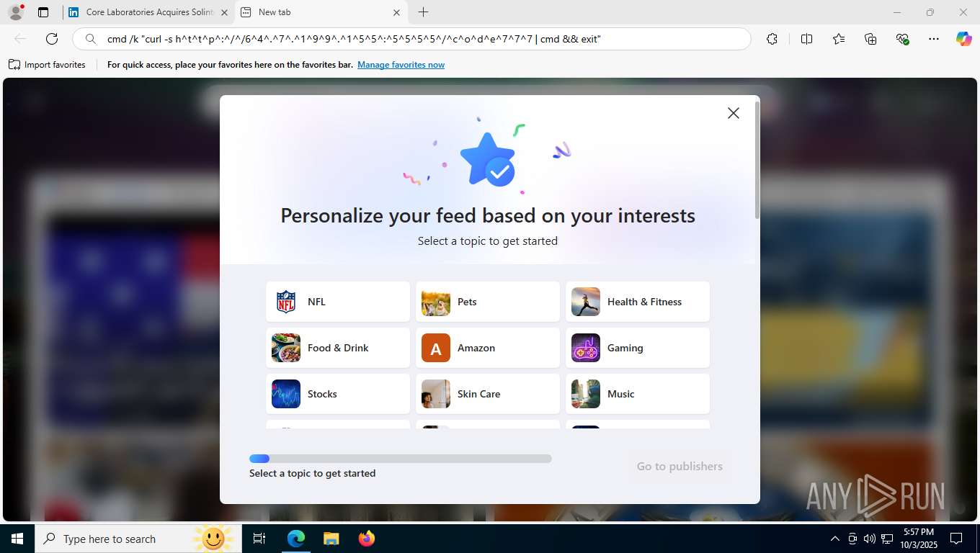Open the tab actions menu icon
This screenshot has height=553, width=980.
point(43,12)
